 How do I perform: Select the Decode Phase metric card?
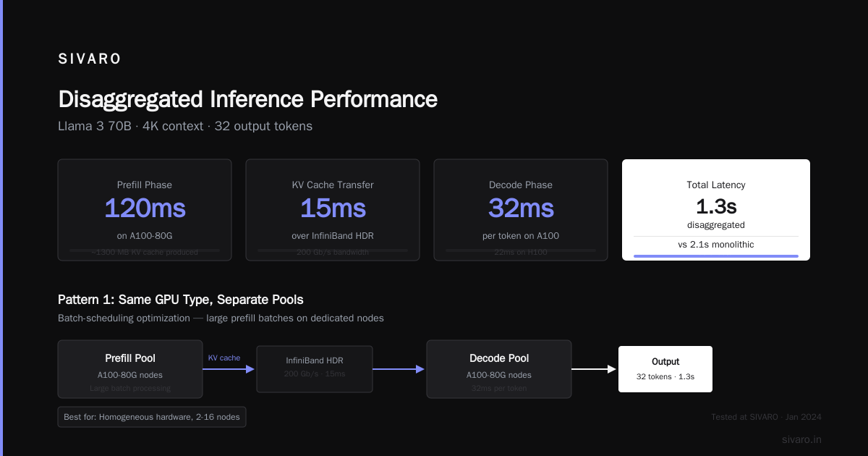point(521,210)
